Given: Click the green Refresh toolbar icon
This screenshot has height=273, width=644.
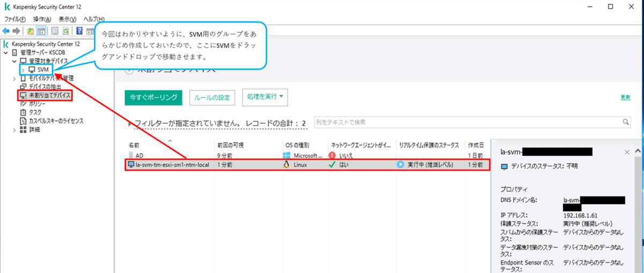Looking at the screenshot, I should 65,31.
